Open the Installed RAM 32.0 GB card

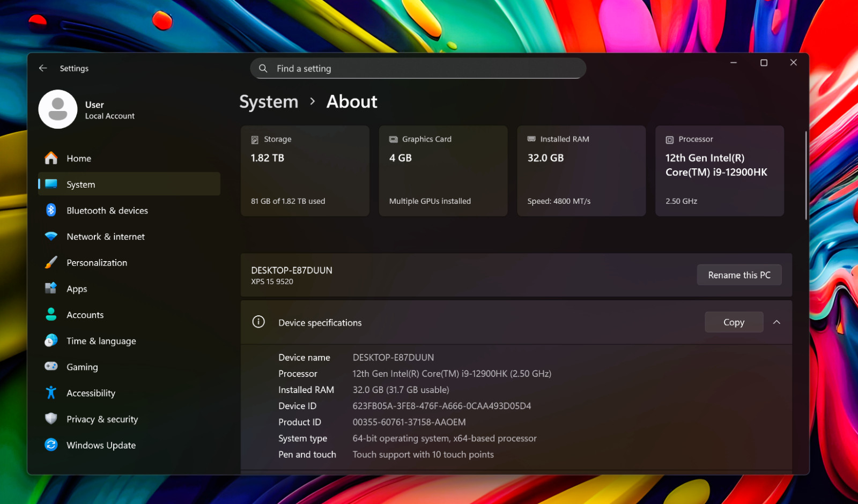pos(581,171)
